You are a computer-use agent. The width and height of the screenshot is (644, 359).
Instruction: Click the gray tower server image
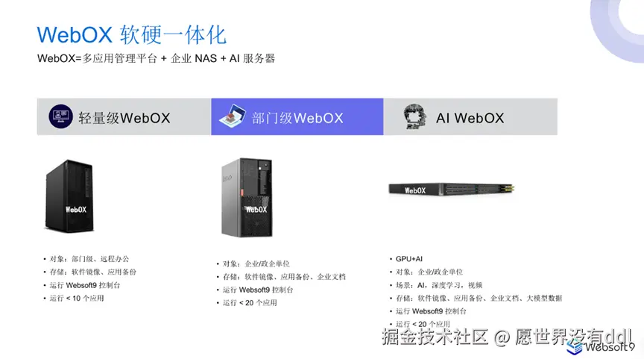(247, 197)
